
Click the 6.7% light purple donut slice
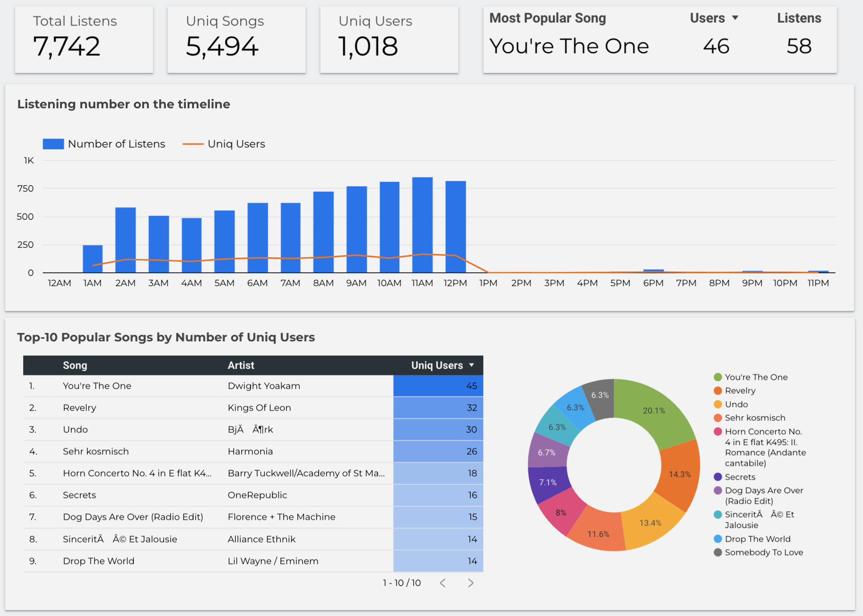[547, 452]
